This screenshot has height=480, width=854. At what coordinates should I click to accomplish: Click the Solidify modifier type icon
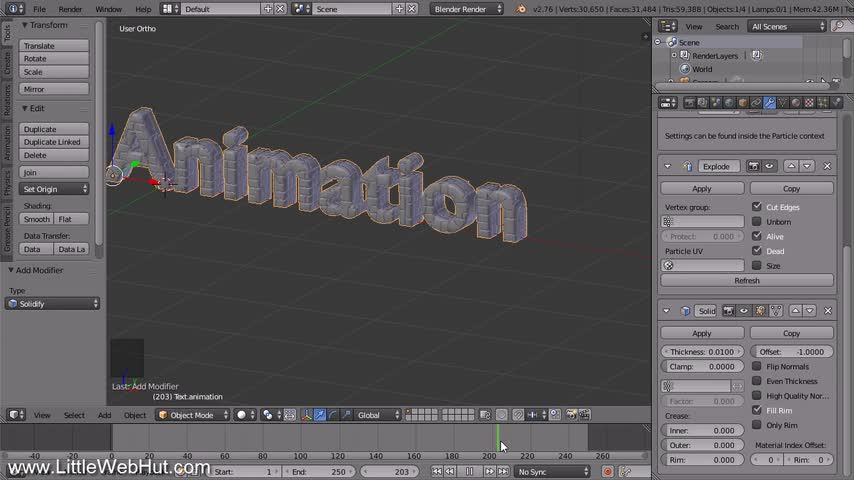coord(685,311)
